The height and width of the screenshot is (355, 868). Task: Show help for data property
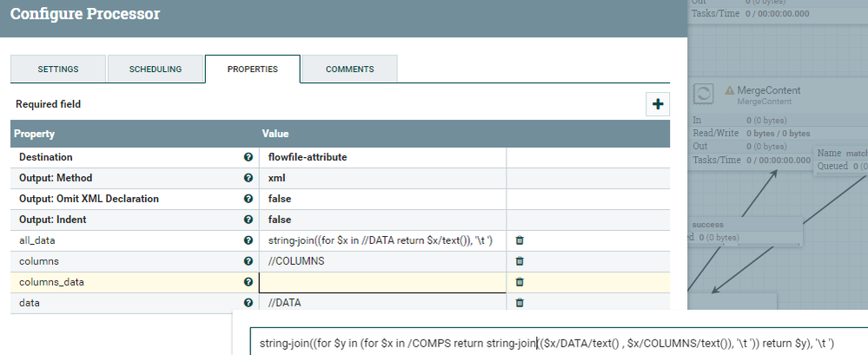pyautogui.click(x=248, y=303)
